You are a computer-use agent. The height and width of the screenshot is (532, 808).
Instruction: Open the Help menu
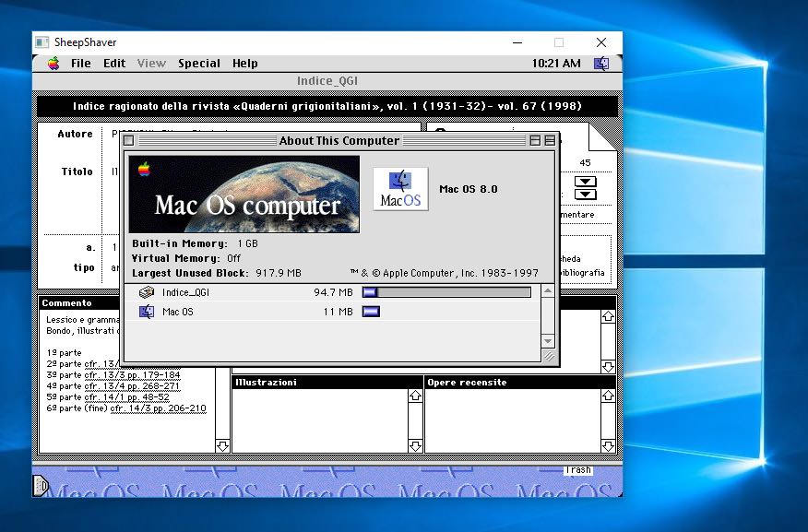pos(244,64)
